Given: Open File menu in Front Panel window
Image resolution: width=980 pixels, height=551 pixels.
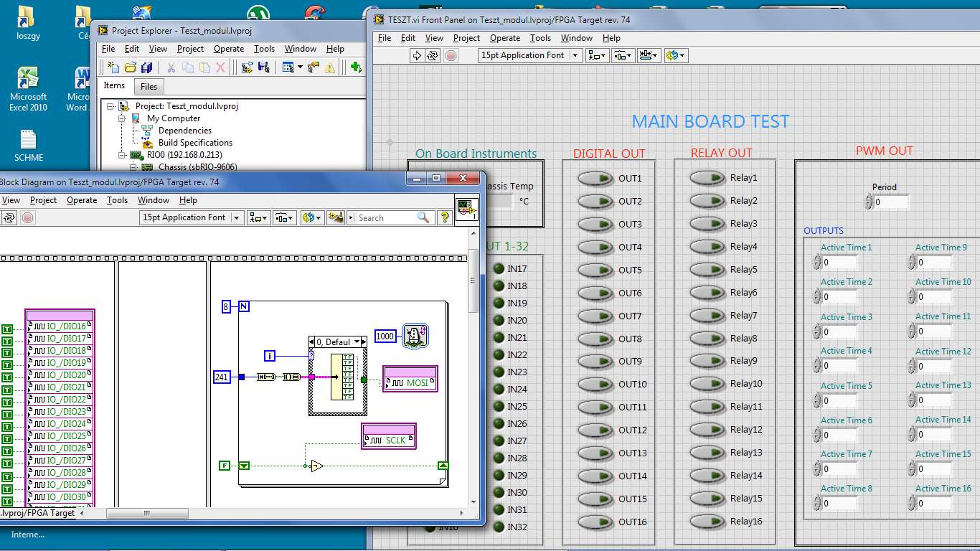Looking at the screenshot, I should (385, 38).
